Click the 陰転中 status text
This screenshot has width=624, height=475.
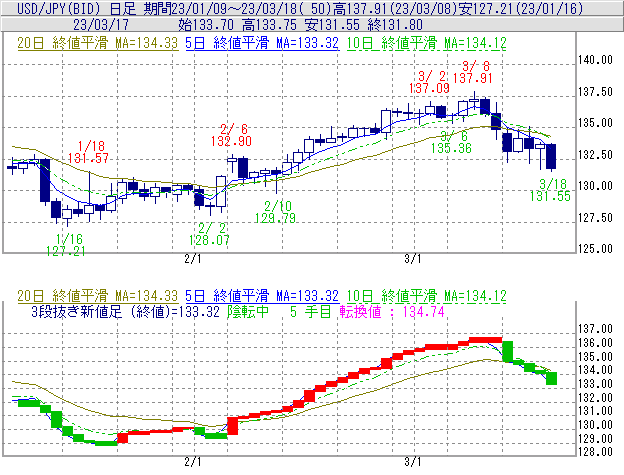point(248,312)
